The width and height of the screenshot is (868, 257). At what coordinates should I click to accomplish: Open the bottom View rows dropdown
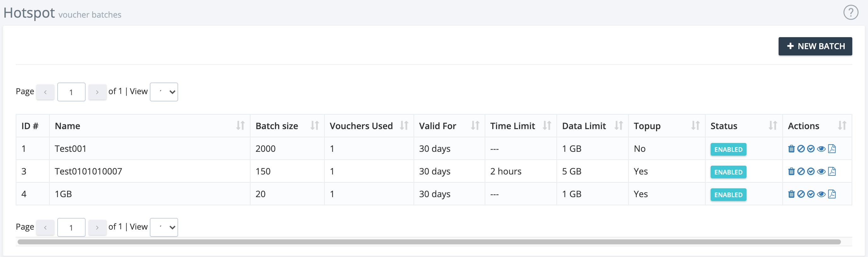tap(164, 228)
